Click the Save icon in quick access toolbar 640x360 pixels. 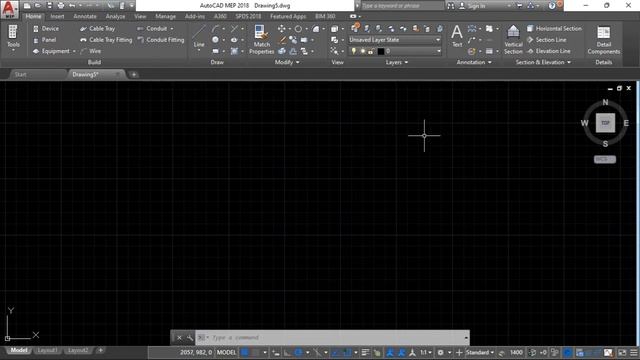(49, 6)
